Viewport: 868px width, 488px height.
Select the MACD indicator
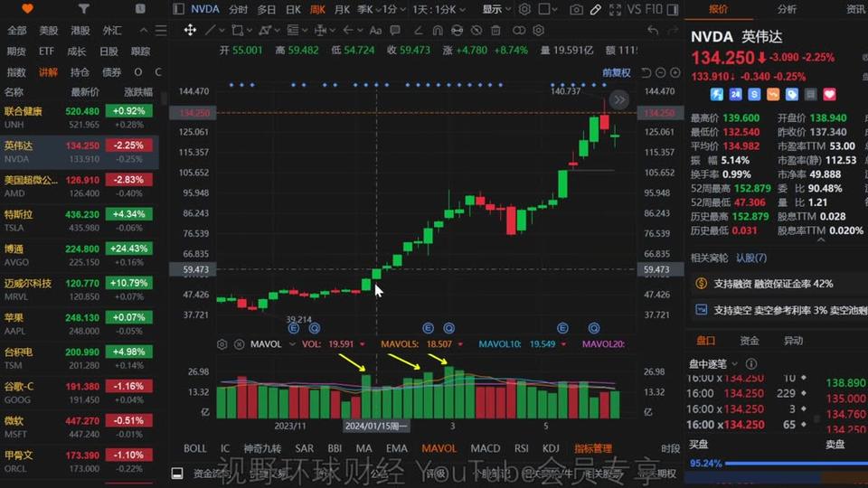(485, 448)
